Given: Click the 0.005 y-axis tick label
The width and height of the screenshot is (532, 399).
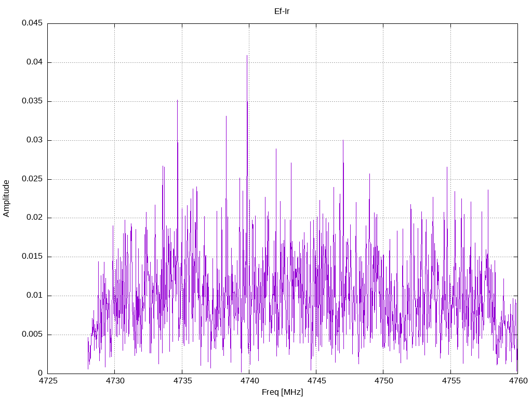Looking at the screenshot, I should (32, 335).
